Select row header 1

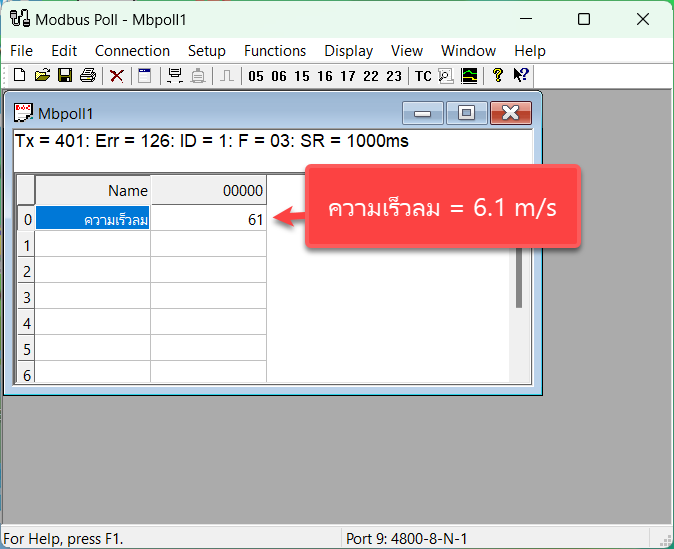26,245
